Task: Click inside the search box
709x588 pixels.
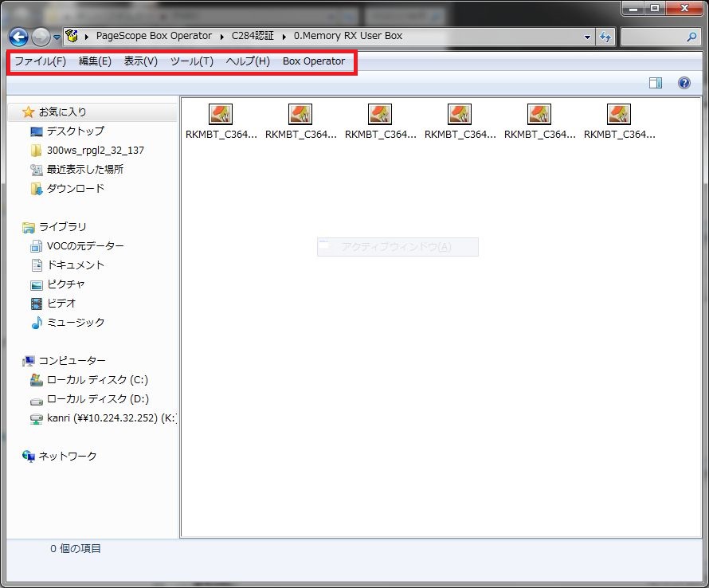Action: coord(653,37)
